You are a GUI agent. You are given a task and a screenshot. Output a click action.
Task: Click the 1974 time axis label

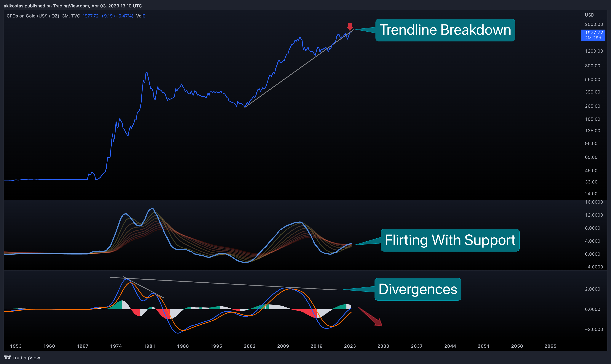click(116, 346)
